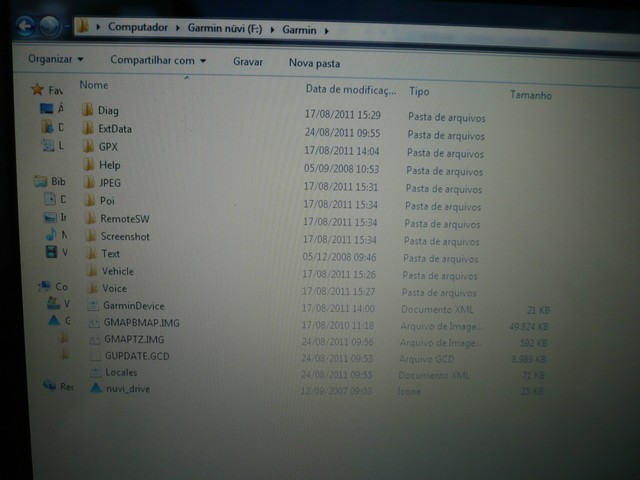Click the GUPDATE.GCD file icon
The image size is (640, 480).
pos(95,356)
